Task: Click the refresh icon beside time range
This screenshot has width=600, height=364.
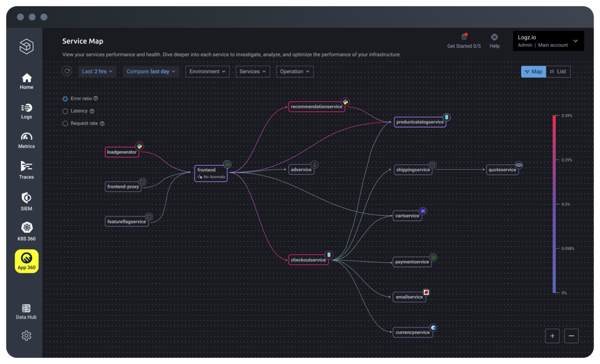Action: coord(67,71)
